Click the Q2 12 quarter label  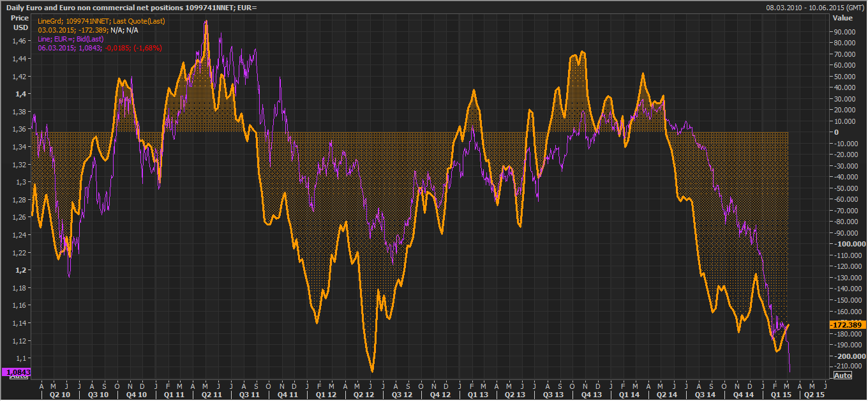click(x=363, y=395)
